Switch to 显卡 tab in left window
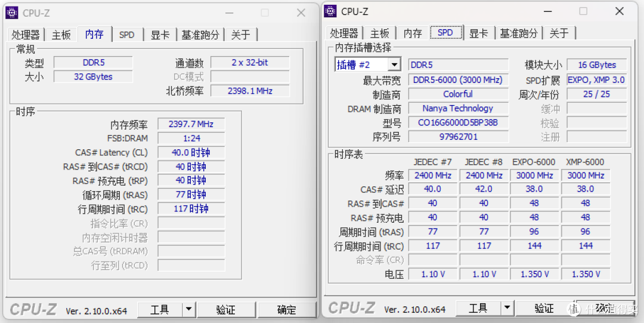Viewport: 644px width, 323px height. click(x=160, y=35)
